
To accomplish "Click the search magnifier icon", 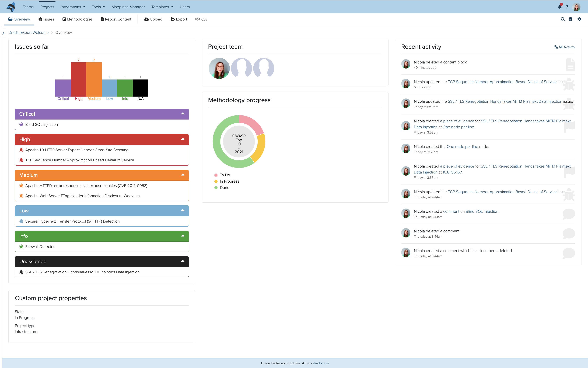I will [563, 19].
